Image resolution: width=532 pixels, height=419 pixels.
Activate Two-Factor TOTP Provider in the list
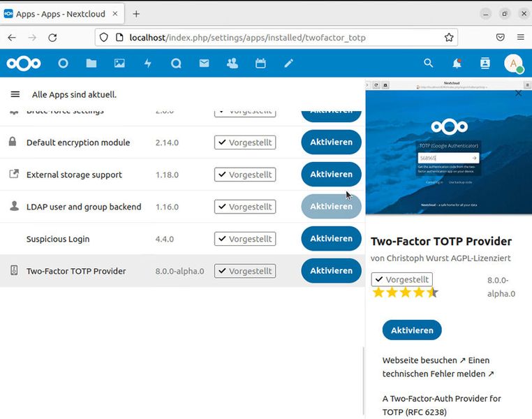coord(331,271)
